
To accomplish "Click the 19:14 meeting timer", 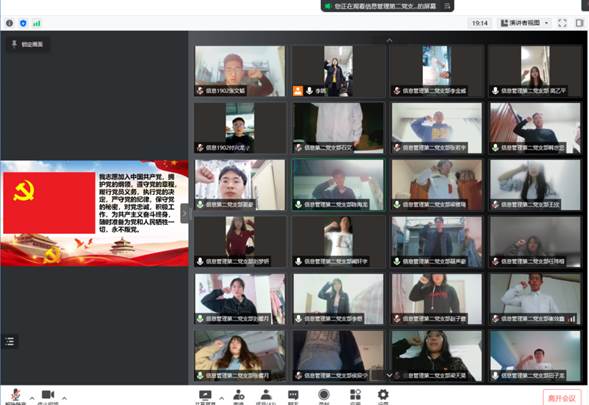I will click(480, 23).
